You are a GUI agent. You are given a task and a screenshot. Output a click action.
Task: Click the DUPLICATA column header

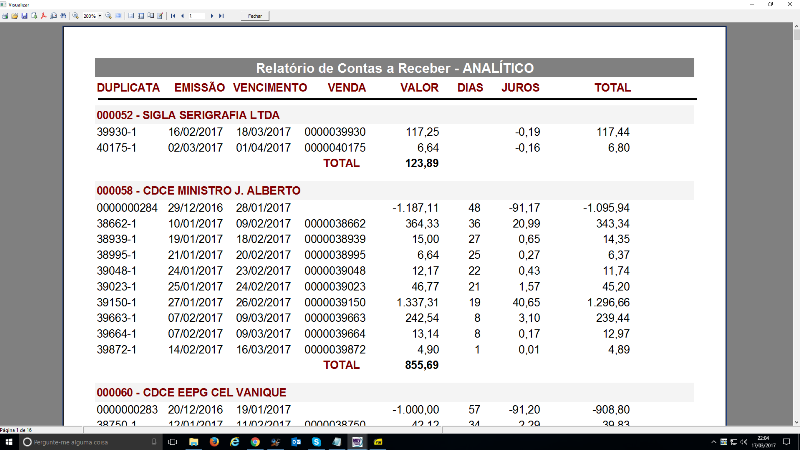pyautogui.click(x=128, y=88)
